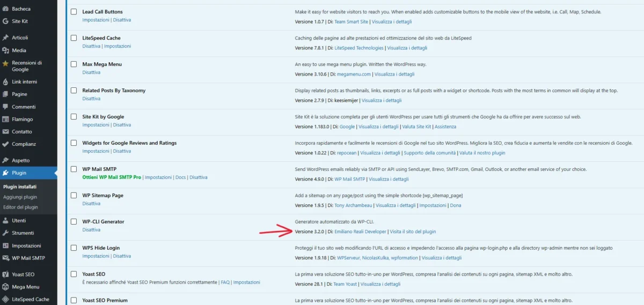Open Team Smart Site author link
Image resolution: width=644 pixels, height=305 pixels.
point(352,21)
